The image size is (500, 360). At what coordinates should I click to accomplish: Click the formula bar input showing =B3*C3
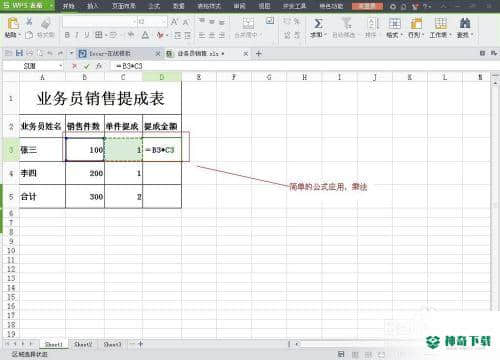tap(300, 66)
